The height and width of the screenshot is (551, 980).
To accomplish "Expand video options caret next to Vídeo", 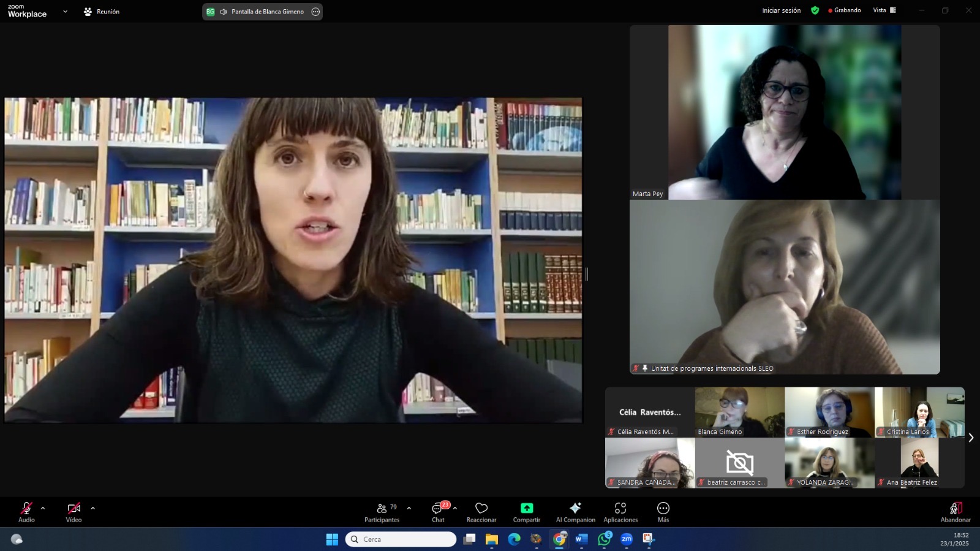I will click(92, 508).
